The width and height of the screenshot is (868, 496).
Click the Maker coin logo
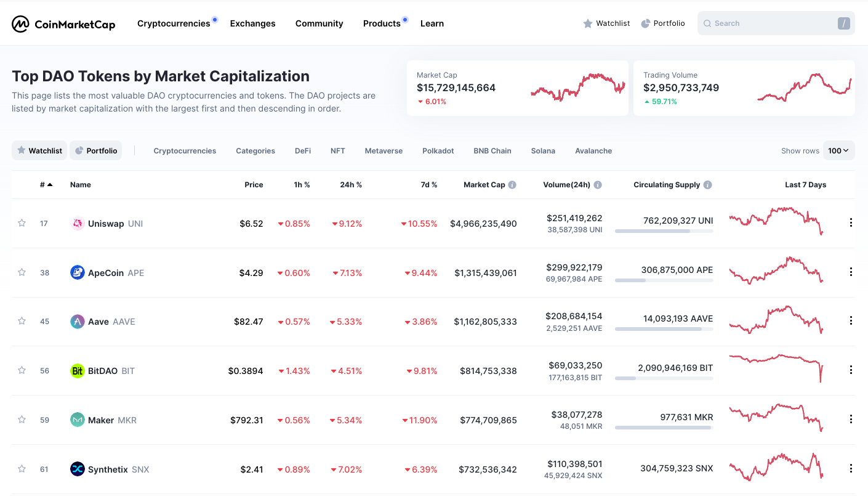(x=78, y=420)
